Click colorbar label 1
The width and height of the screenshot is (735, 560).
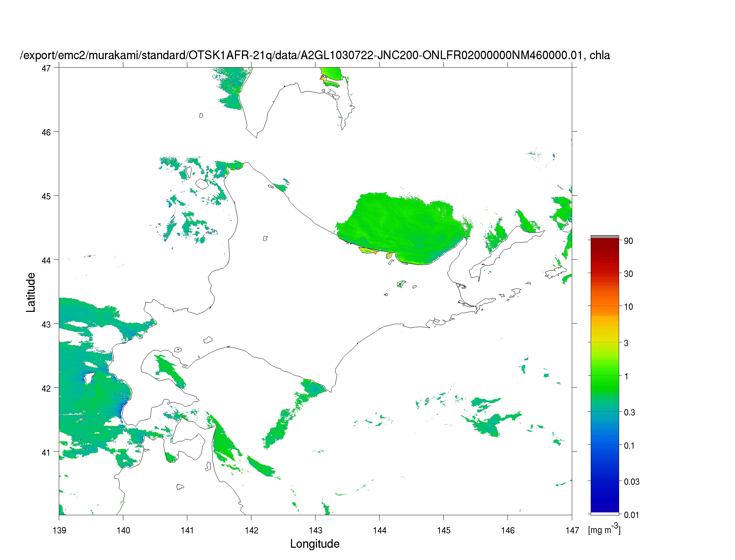click(x=626, y=376)
